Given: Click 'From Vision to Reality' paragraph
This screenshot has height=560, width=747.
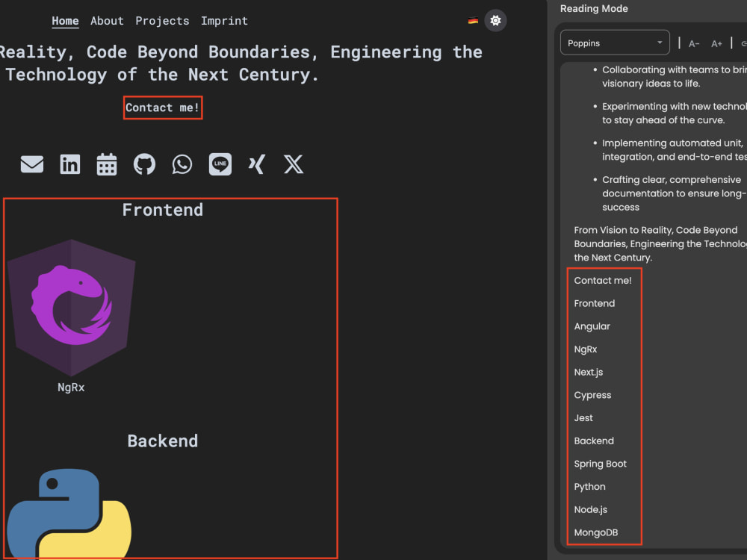Looking at the screenshot, I should click(x=660, y=244).
